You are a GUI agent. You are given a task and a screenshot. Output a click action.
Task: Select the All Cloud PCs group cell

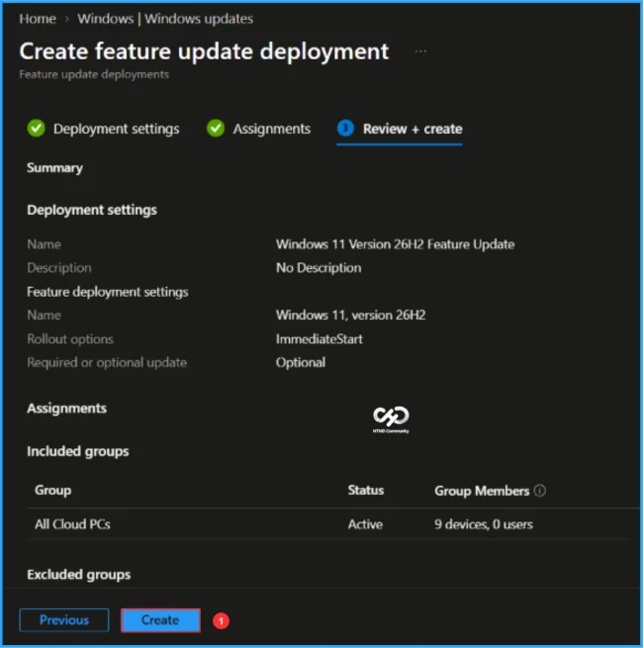(x=72, y=524)
